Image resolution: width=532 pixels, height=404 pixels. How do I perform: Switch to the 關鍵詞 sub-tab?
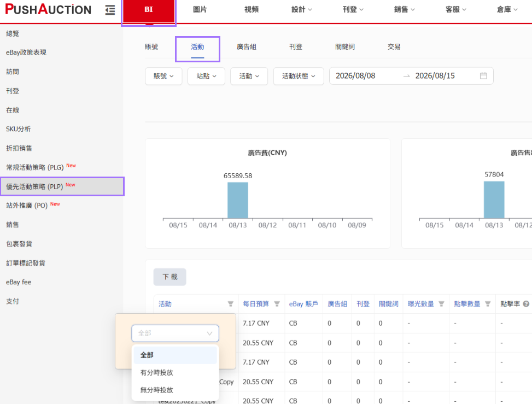point(344,47)
